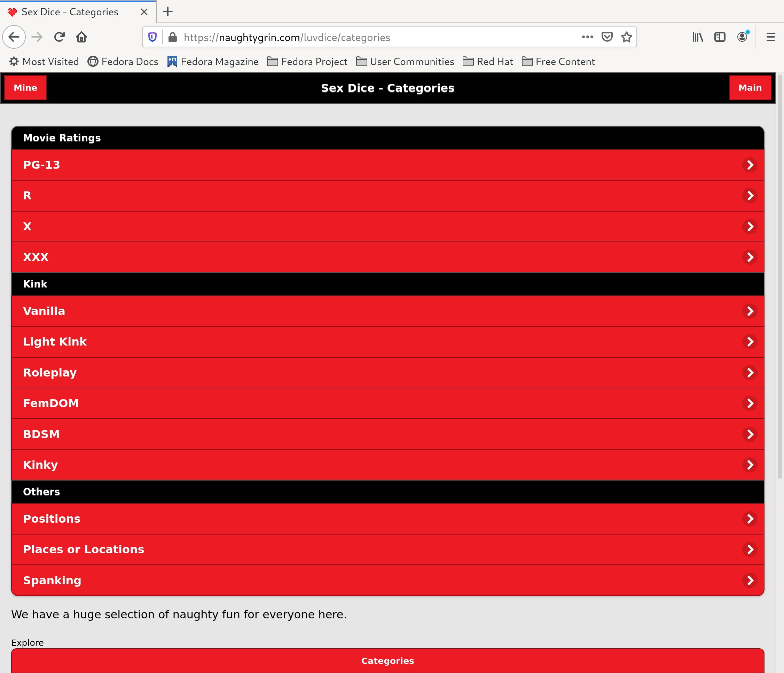Click the back navigation arrow
This screenshot has height=673, width=784.
point(14,37)
